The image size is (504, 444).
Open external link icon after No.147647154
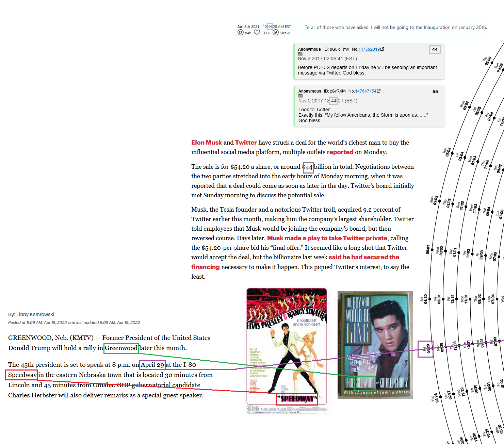coord(379,91)
